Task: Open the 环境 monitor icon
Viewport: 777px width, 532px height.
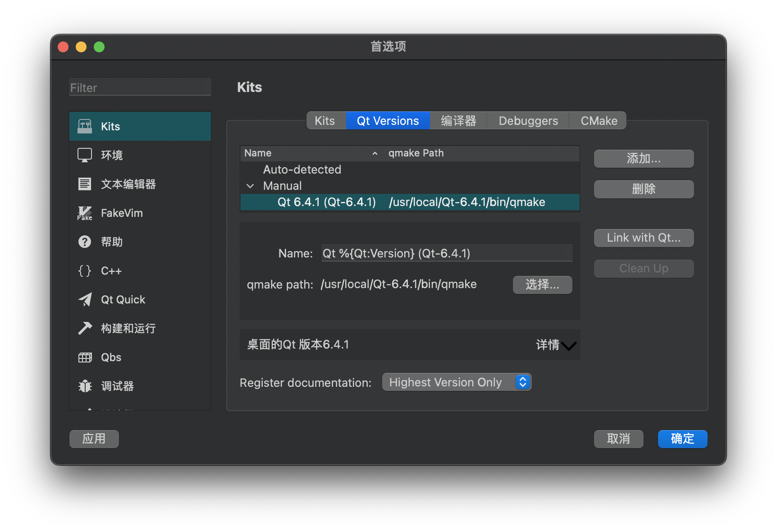Action: tap(85, 155)
